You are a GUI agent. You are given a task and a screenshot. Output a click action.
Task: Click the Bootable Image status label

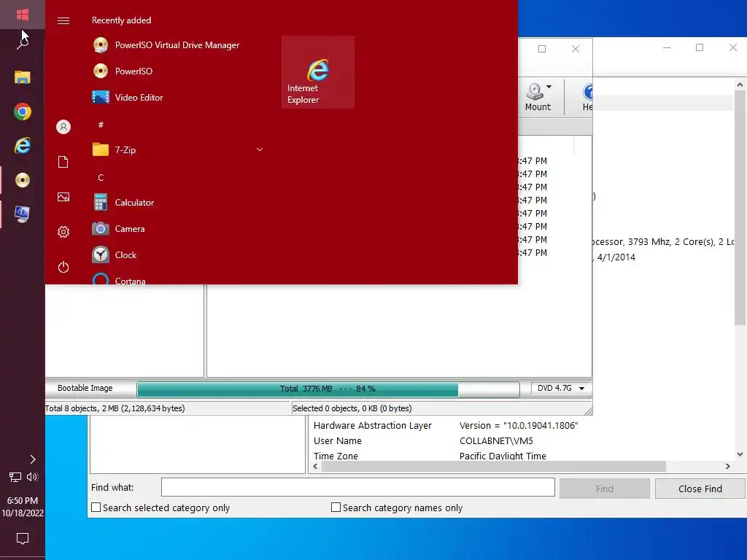click(85, 388)
